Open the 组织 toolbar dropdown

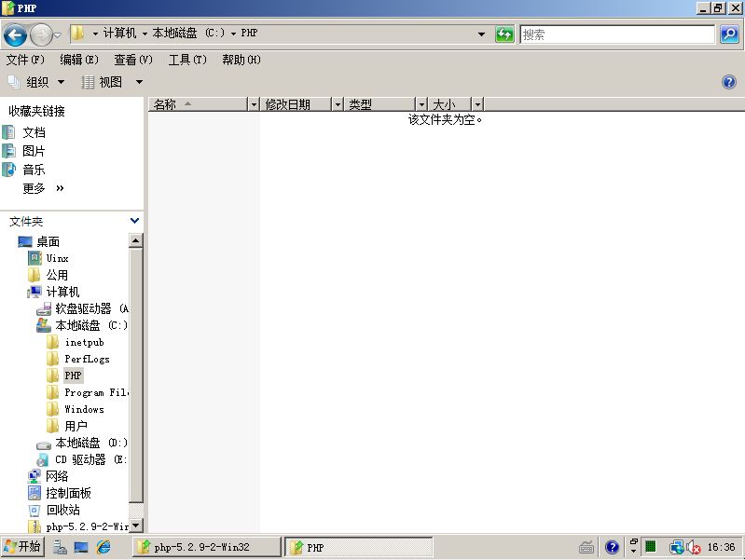tap(36, 82)
